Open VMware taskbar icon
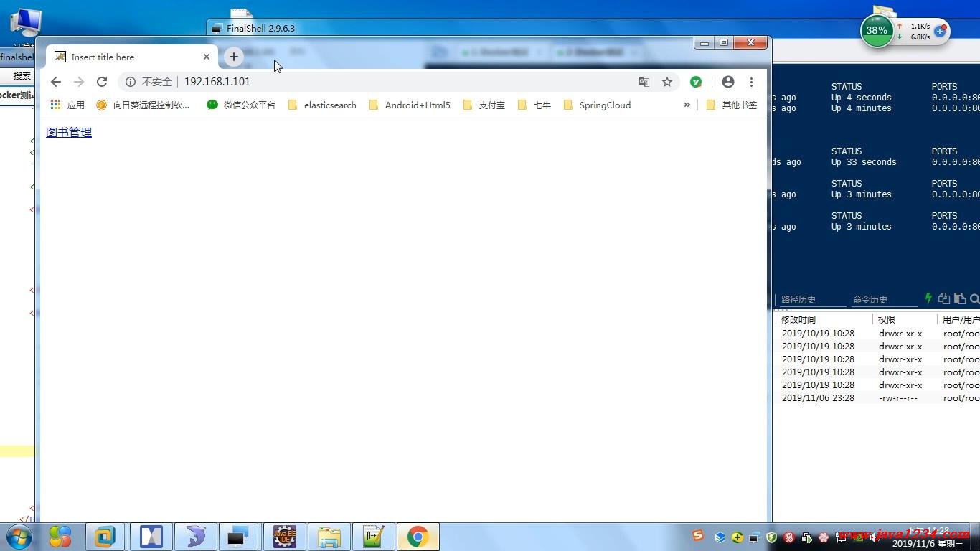The width and height of the screenshot is (980, 551). point(105,537)
